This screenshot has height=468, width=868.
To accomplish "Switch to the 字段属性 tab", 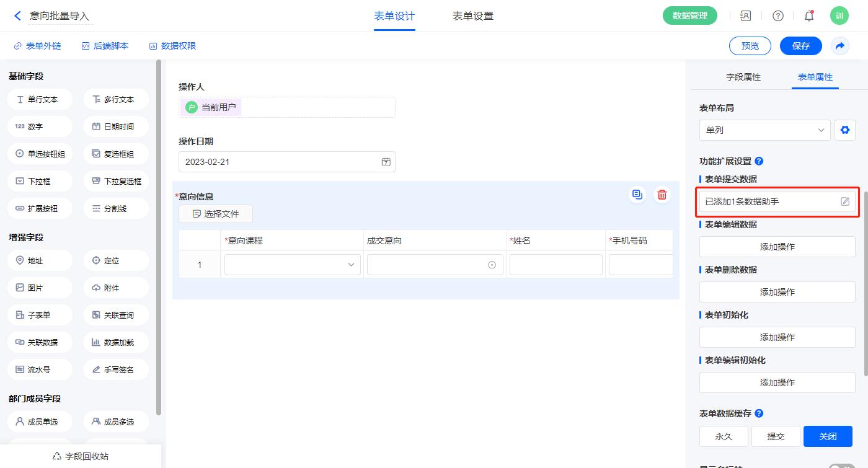I will pos(743,77).
